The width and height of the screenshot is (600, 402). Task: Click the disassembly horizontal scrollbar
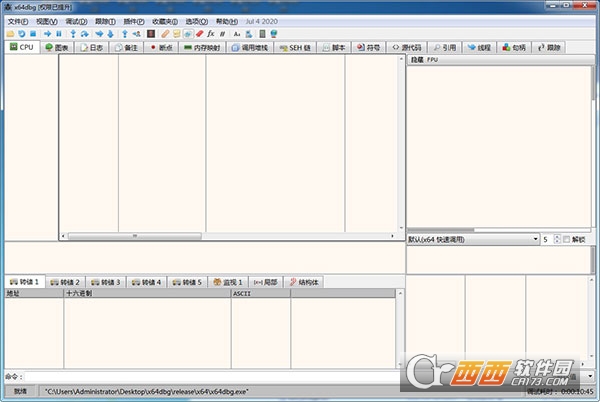[230, 236]
